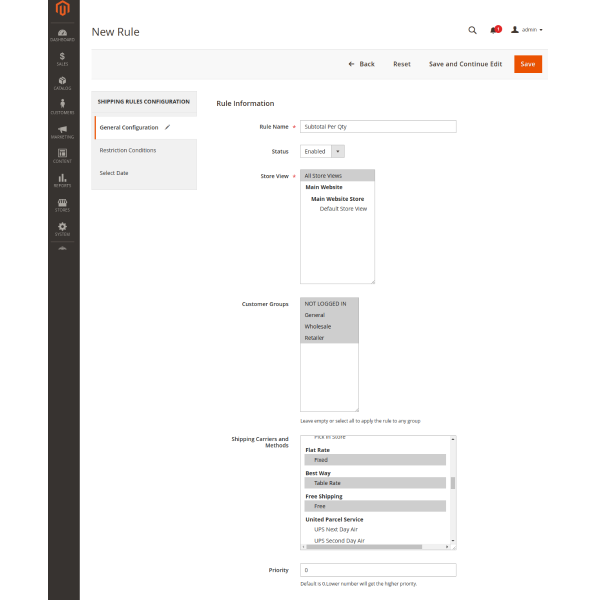Select Default Store View in the list
600x600 pixels.
[343, 209]
